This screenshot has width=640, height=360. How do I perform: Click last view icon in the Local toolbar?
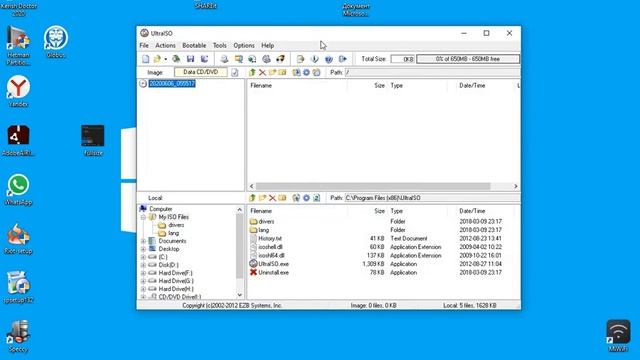click(x=316, y=198)
